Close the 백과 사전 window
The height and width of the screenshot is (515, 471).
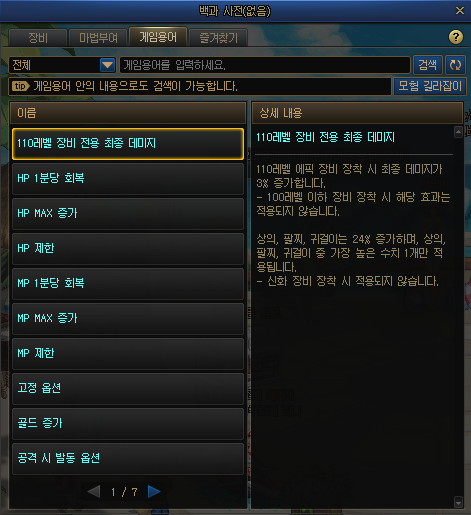(460, 11)
